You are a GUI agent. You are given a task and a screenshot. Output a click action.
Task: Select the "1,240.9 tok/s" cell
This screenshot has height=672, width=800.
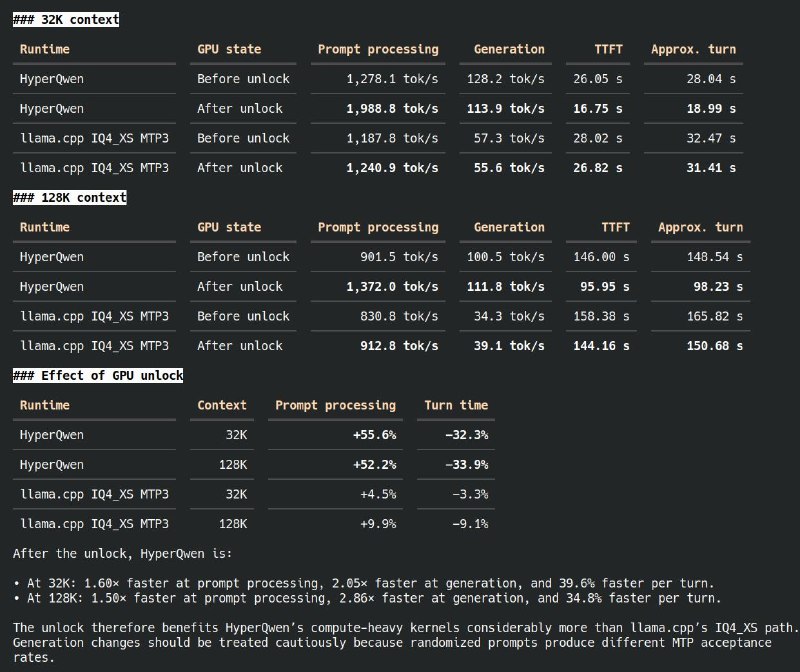coord(392,168)
